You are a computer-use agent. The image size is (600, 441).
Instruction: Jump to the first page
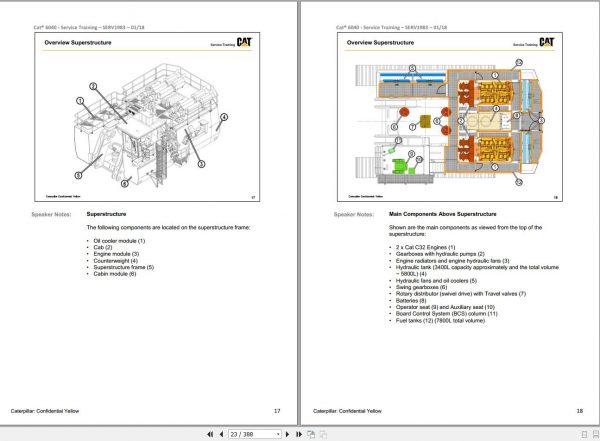pos(210,434)
